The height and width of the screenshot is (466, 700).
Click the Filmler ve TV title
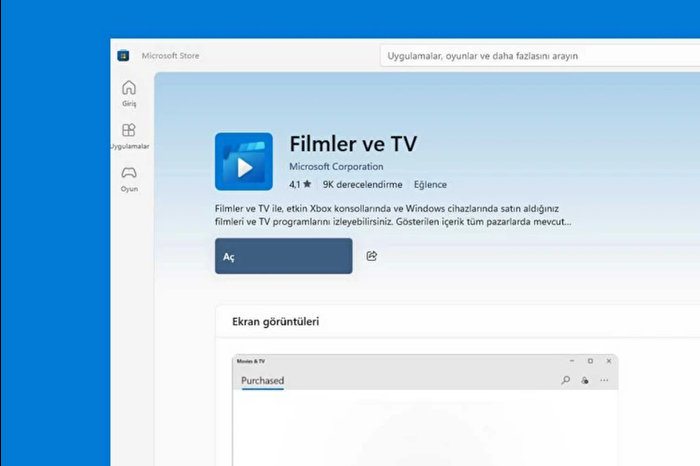tap(353, 144)
